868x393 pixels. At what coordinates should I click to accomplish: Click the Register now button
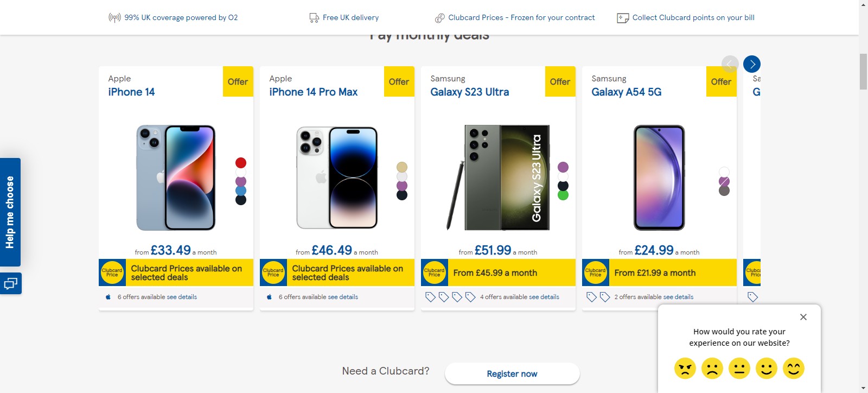(512, 373)
